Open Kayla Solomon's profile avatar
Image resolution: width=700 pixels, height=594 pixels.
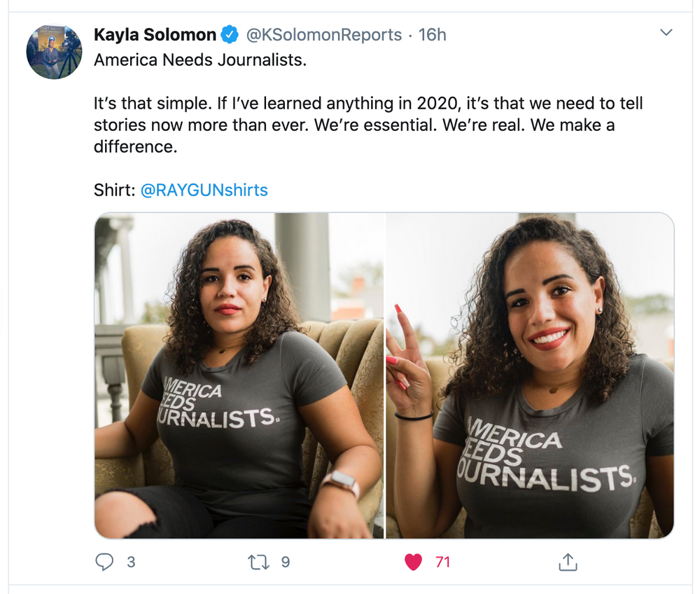click(54, 53)
